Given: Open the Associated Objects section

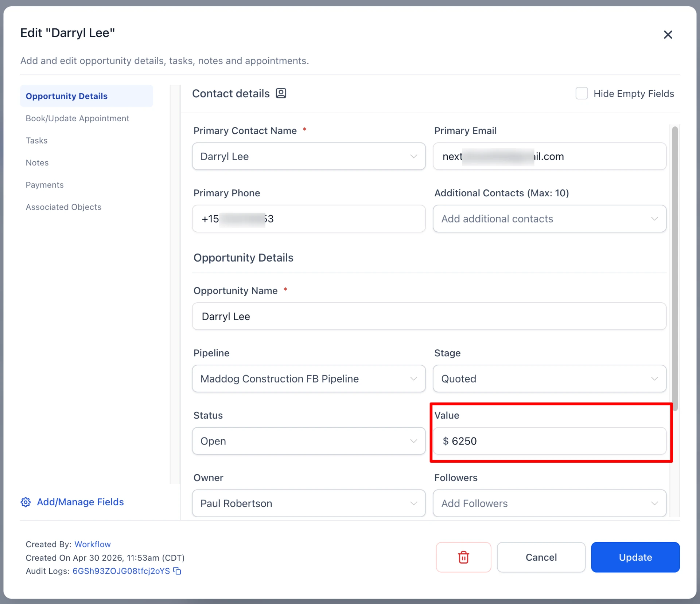Looking at the screenshot, I should 63,207.
